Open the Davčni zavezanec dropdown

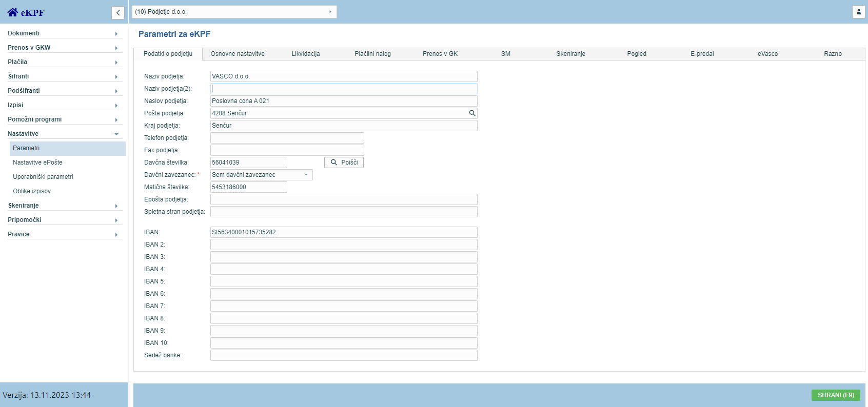(261, 175)
